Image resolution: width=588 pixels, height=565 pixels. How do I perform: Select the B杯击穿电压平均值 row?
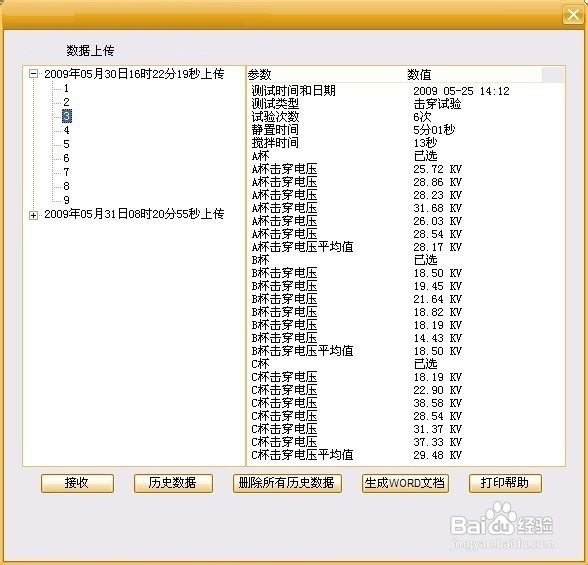(405, 351)
